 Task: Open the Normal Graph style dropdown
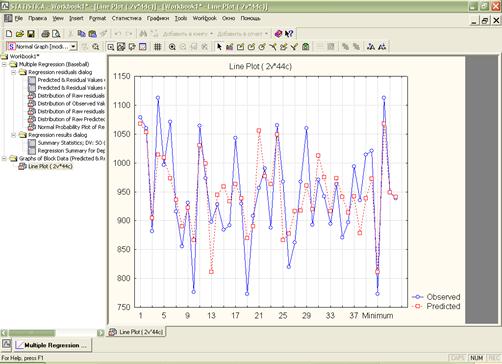point(74,47)
